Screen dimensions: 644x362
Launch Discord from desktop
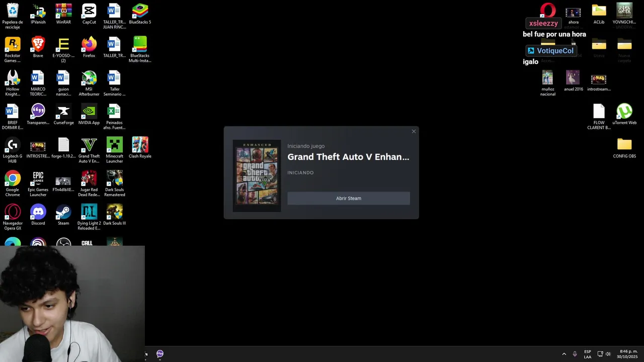pos(38,216)
